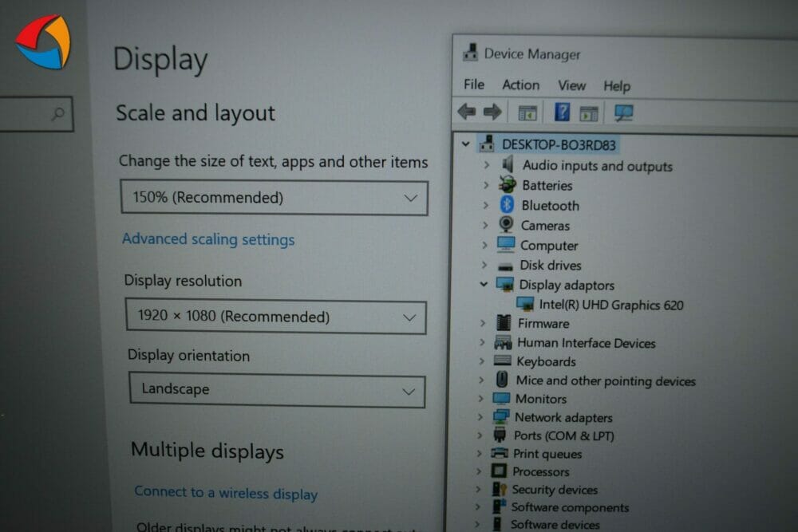
Task: Click the Scan for hardware changes monitor icon
Action: [623, 113]
